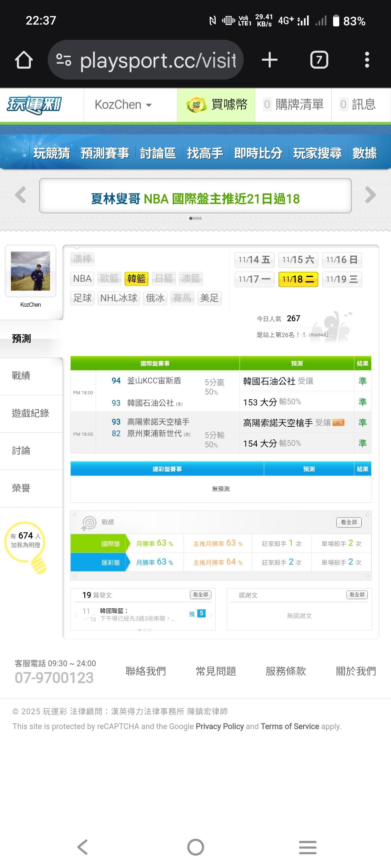
Task: Open Google Privacy Policy link
Action: click(220, 726)
